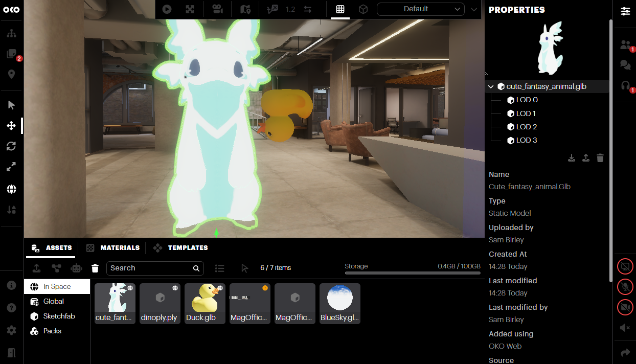Click the download icon in Properties

click(572, 158)
